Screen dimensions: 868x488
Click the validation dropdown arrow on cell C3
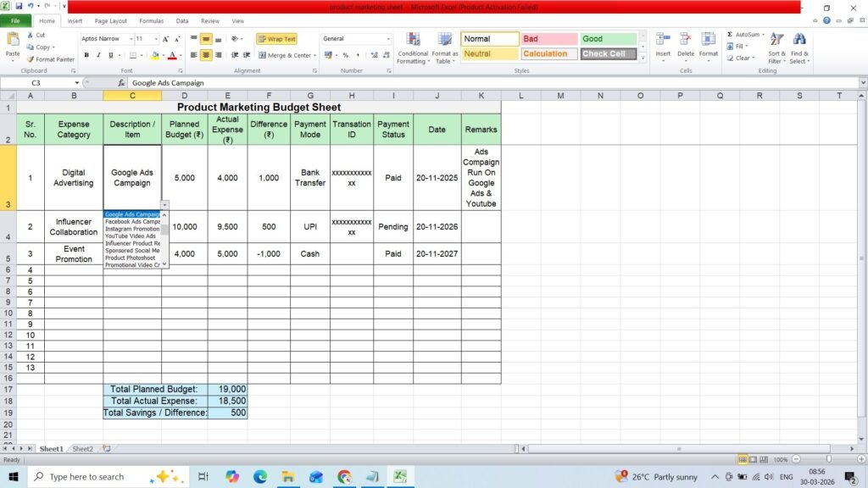click(164, 205)
